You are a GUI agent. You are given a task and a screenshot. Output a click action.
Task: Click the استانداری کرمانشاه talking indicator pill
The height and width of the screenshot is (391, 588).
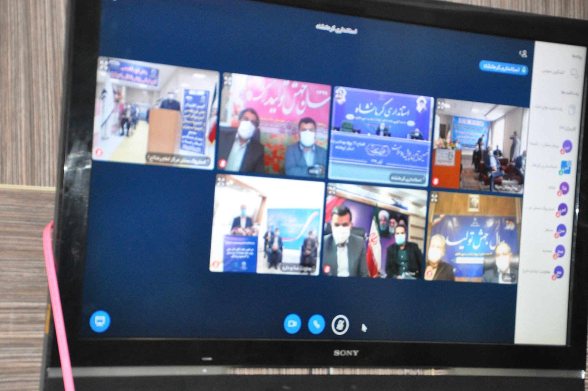[504, 68]
